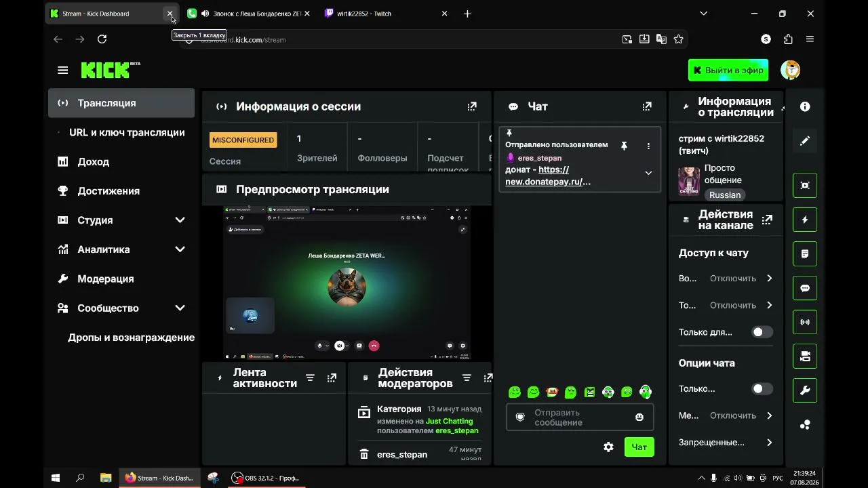
Task: Reload the browser page
Action: 102,39
